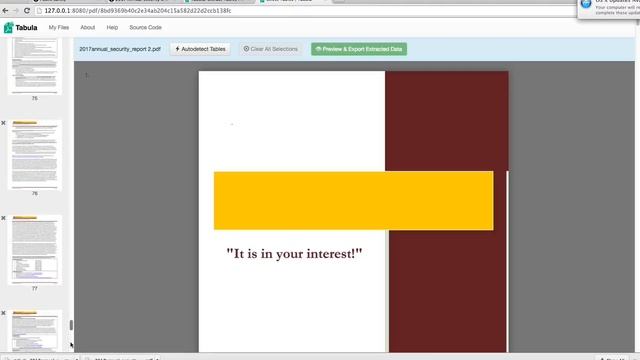Image resolution: width=640 pixels, height=360 pixels.
Task: Select the page 78 thumbnail
Action: [x=35, y=331]
